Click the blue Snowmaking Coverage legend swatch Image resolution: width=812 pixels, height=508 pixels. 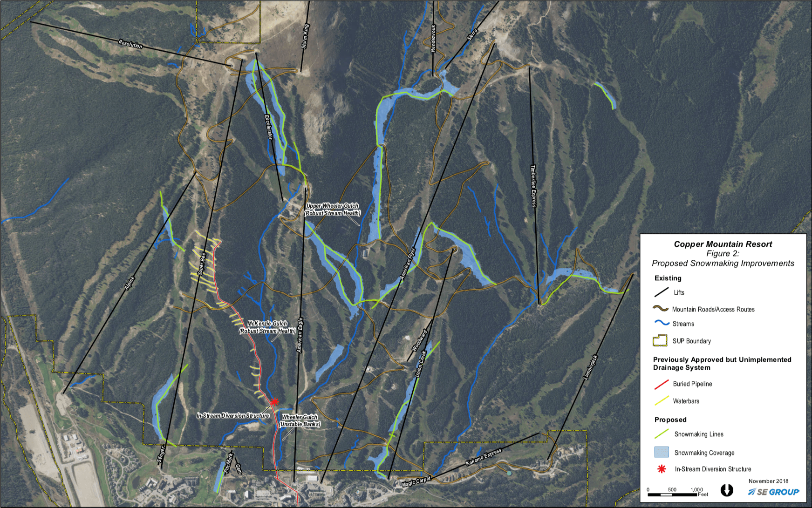[x=662, y=452]
